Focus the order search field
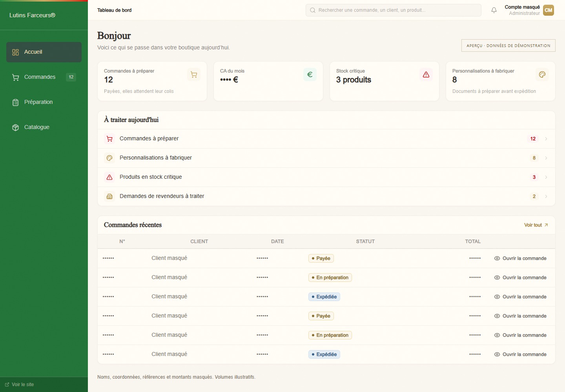 [394, 10]
